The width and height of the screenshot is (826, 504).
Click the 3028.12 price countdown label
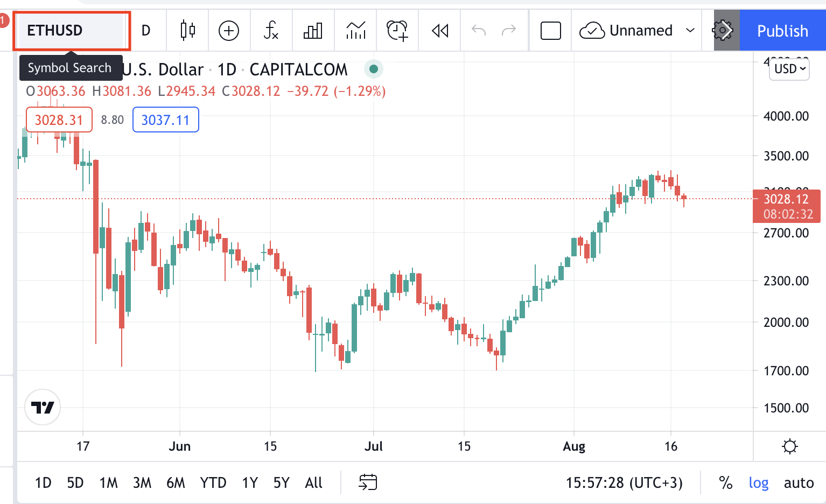[x=786, y=206]
